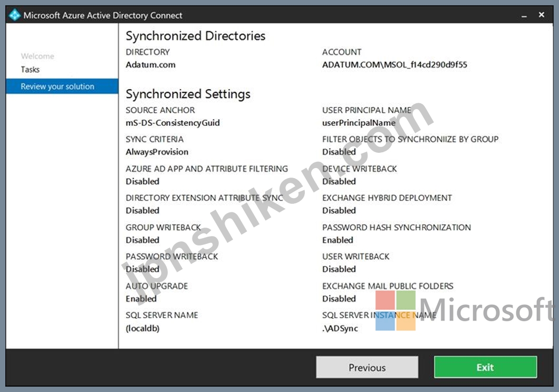The width and height of the screenshot is (559, 392).
Task: Click the directory value Adatum.com
Action: tap(150, 65)
